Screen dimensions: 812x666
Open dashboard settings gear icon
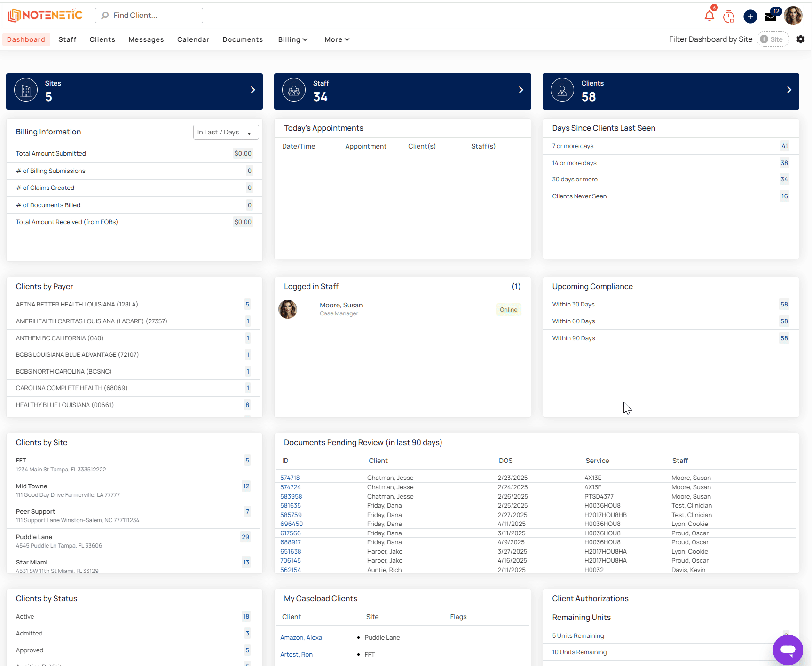[x=800, y=39]
